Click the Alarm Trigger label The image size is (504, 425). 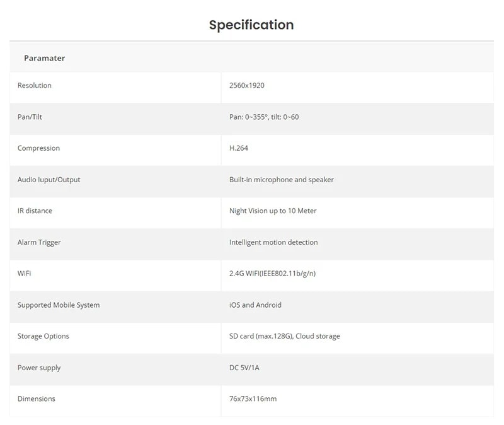39,242
